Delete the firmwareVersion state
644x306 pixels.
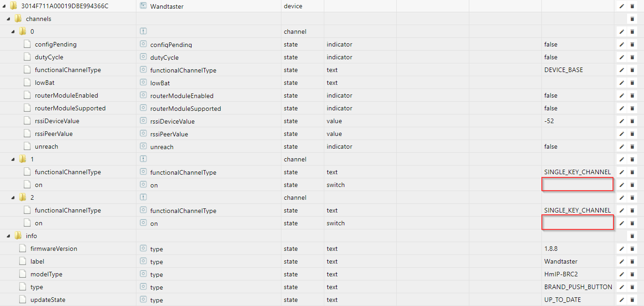coord(632,249)
